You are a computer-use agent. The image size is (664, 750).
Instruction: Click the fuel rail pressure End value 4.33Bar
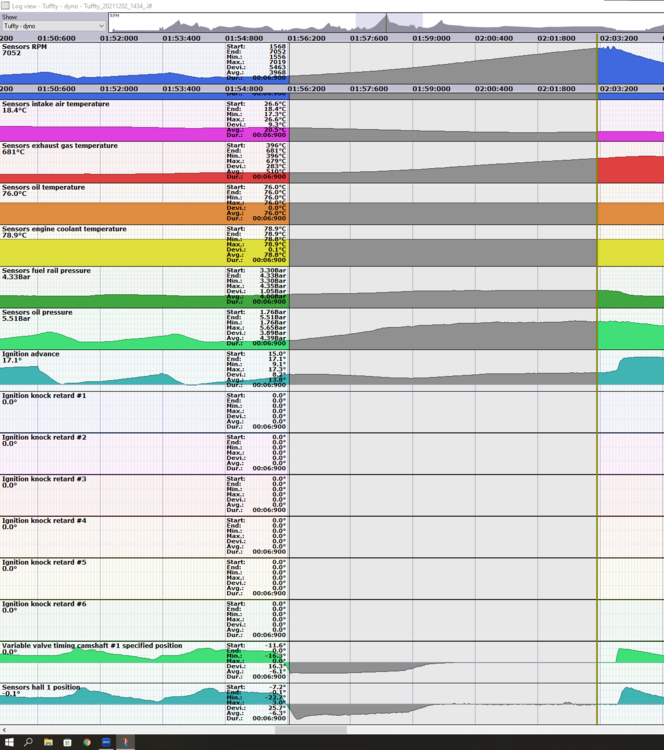(x=273, y=276)
